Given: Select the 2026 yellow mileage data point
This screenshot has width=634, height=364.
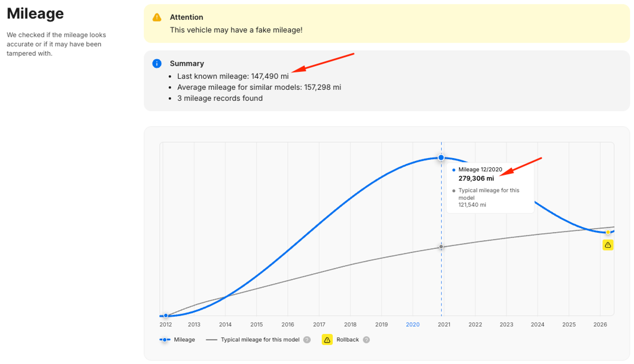Looking at the screenshot, I should point(608,232).
